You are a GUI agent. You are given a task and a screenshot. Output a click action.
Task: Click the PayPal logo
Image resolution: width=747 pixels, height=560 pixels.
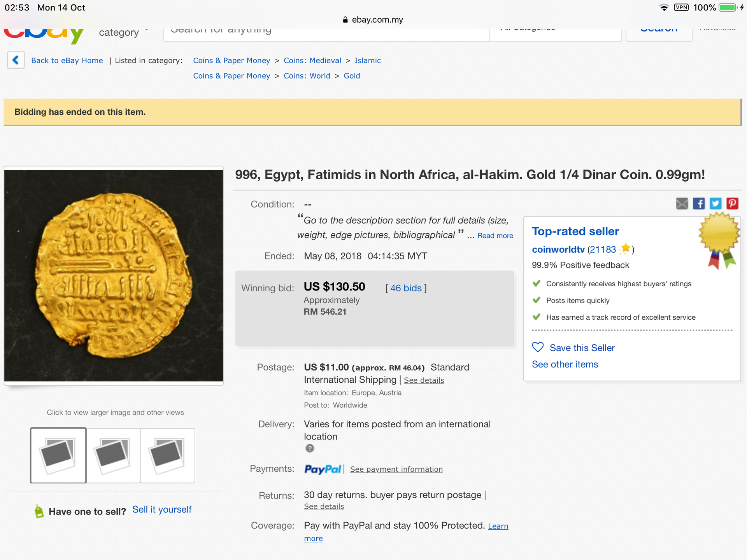[x=323, y=469]
